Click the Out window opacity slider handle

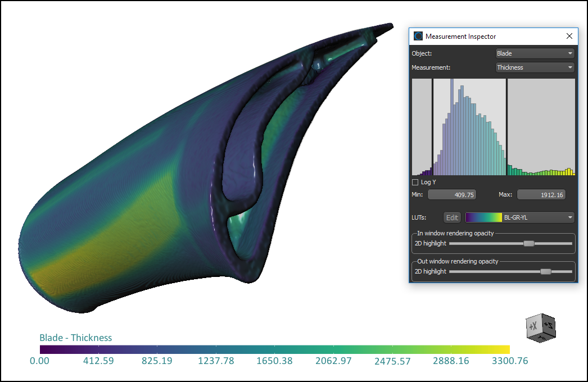click(545, 271)
